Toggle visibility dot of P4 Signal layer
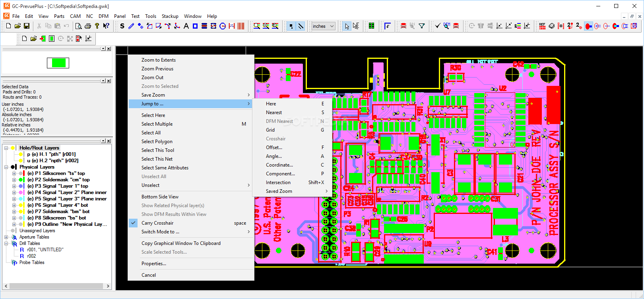The height and width of the screenshot is (299, 644). point(21,192)
